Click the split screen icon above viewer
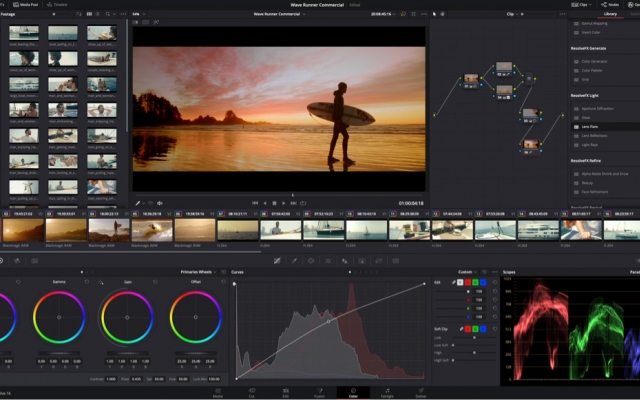The width and height of the screenshot is (640, 400). point(146,22)
